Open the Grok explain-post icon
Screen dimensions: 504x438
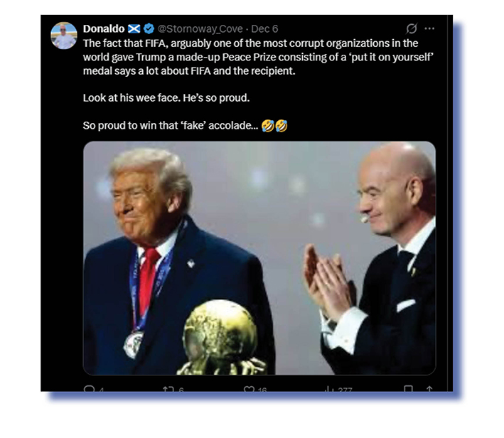[x=412, y=28]
